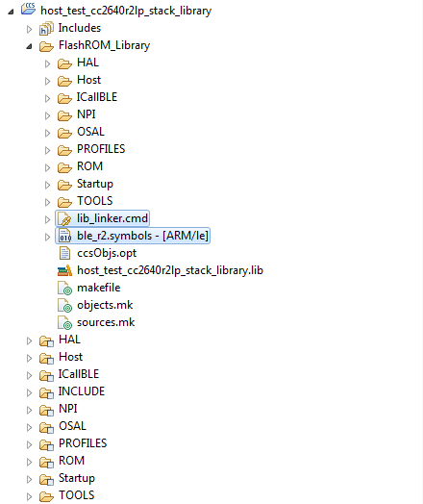The image size is (423, 504).
Task: Click the linked NPI folder icon
Action: 46,410
